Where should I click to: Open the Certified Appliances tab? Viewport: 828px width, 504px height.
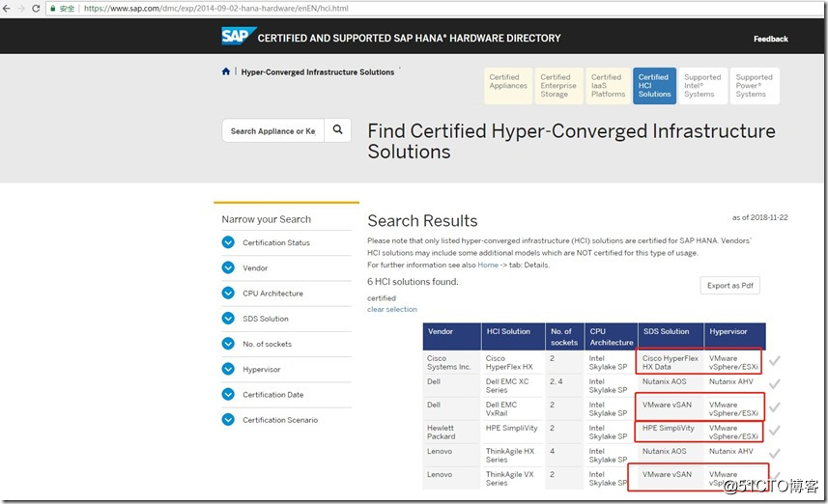pos(508,86)
